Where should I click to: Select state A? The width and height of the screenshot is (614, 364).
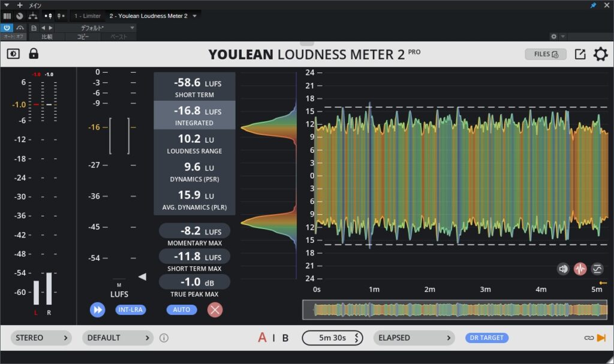[x=262, y=338]
